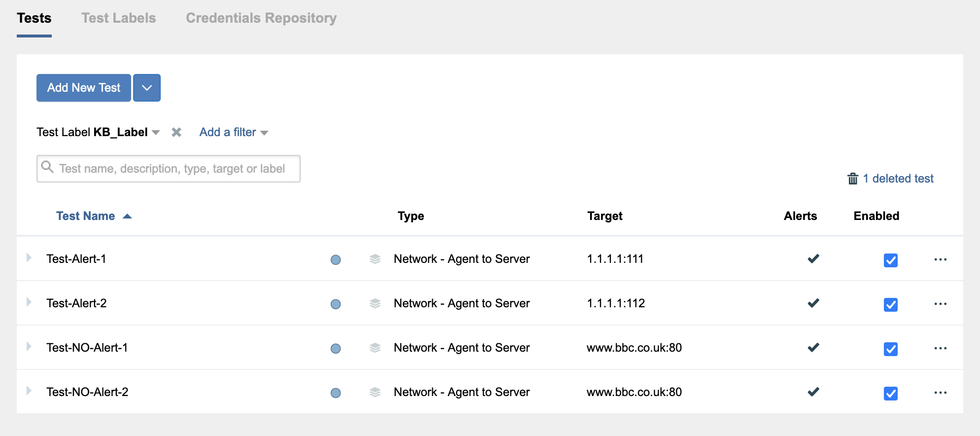The width and height of the screenshot is (980, 436).
Task: Sort by the Test Name column header
Action: coord(85,216)
